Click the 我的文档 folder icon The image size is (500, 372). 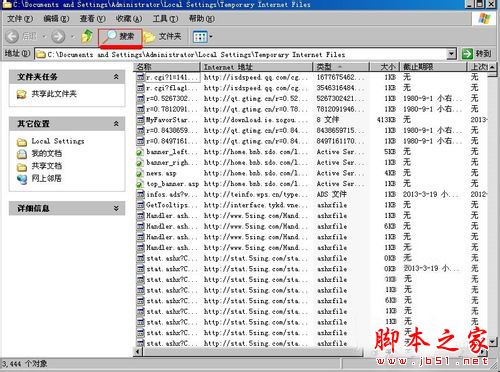22,154
